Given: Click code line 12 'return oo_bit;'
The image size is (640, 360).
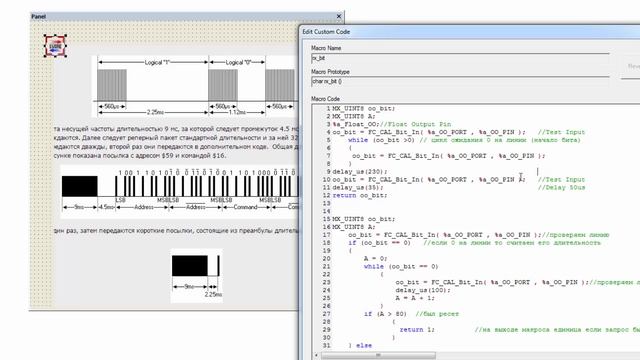Looking at the screenshot, I should pyautogui.click(x=360, y=195).
